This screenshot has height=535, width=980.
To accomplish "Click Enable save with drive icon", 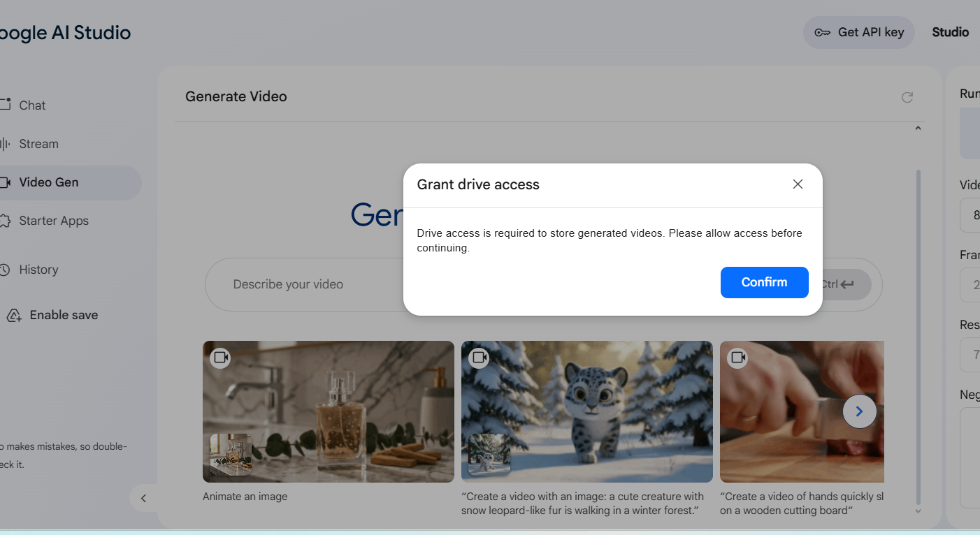I will coord(63,315).
